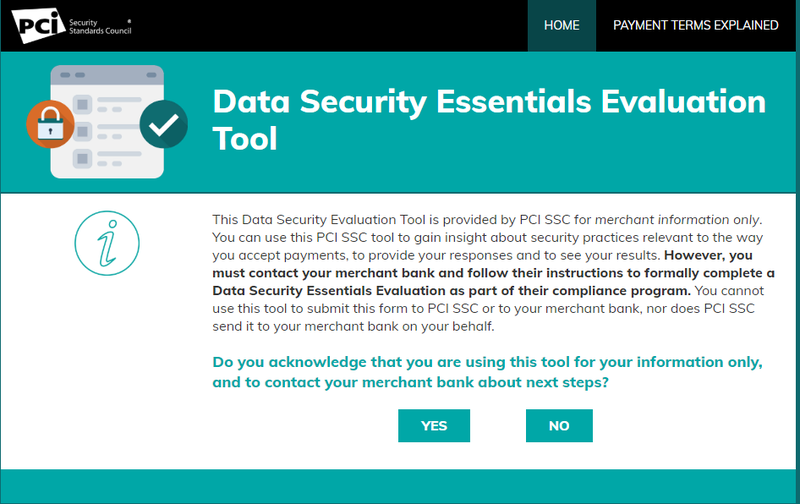Click the middle checkbox square in illustration
This screenshot has width=800, height=504.
(x=82, y=132)
